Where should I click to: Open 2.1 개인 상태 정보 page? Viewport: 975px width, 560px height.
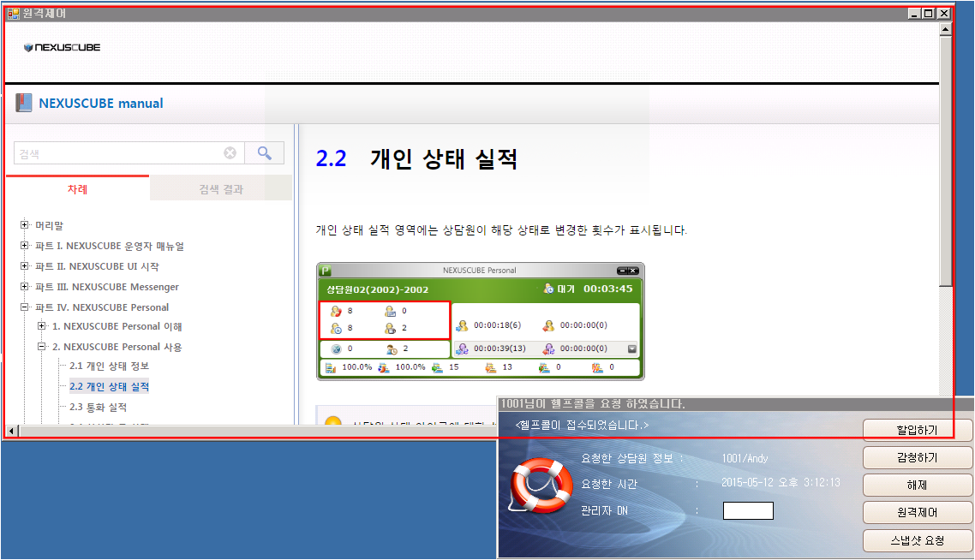(x=109, y=366)
